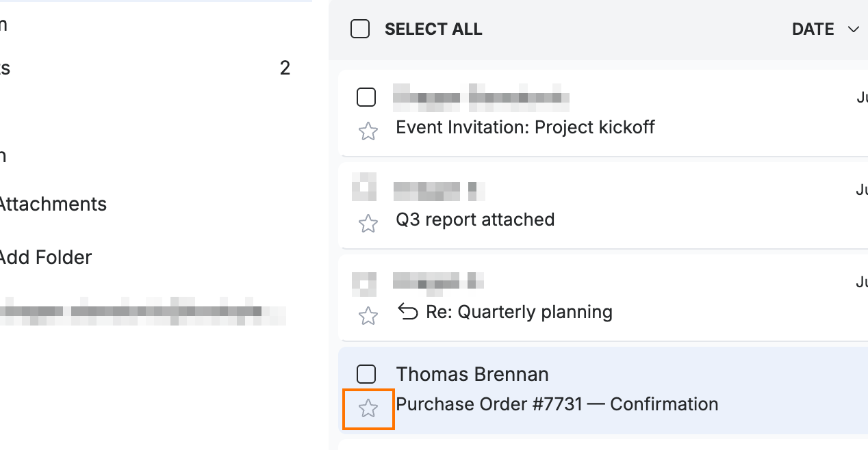Viewport: 868px width, 450px height.
Task: Star the Re: Quarterly planning email
Action: [368, 316]
